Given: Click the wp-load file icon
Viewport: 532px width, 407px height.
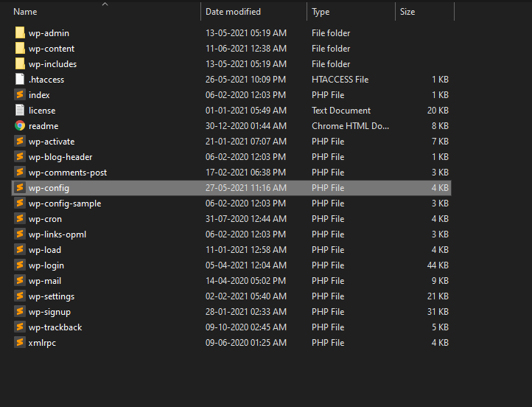Looking at the screenshot, I should click(x=20, y=249).
